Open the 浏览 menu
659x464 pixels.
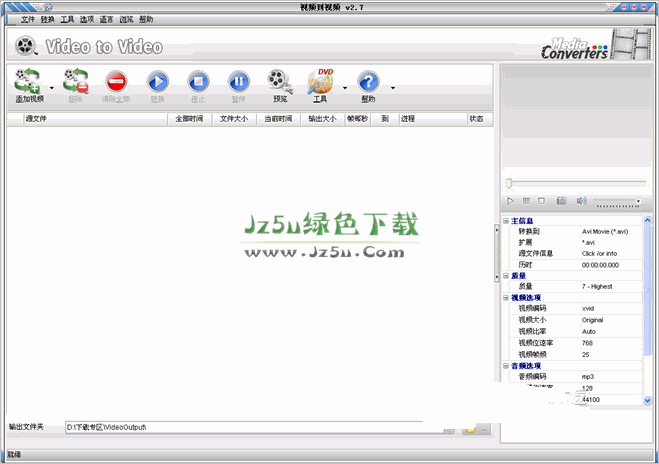coord(126,19)
